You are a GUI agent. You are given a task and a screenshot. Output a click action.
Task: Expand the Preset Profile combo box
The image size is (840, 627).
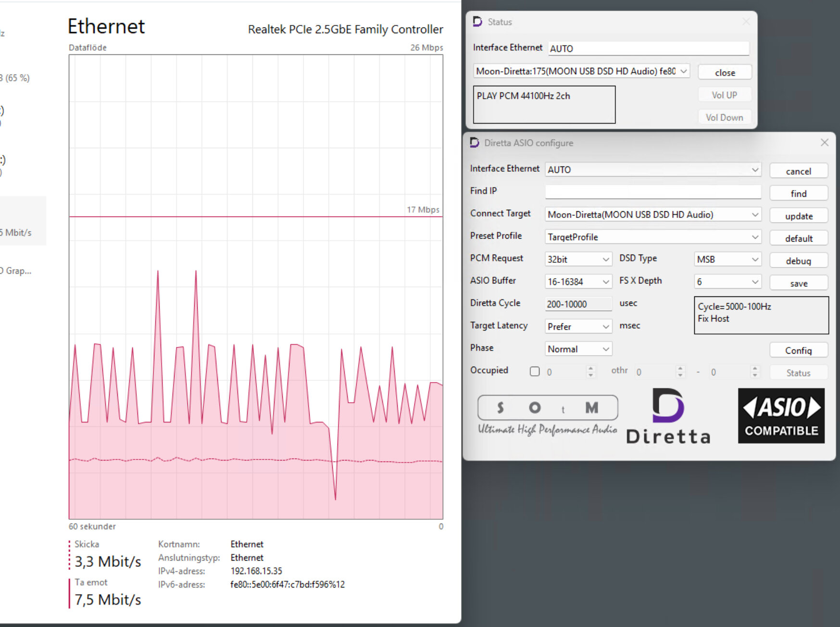click(x=653, y=237)
